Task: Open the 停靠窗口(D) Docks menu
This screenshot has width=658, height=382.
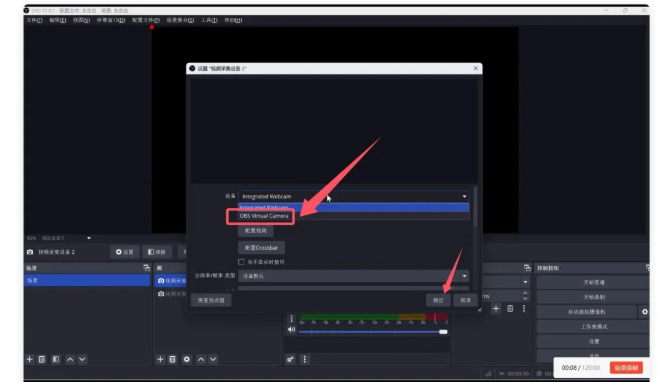Action: click(x=111, y=20)
